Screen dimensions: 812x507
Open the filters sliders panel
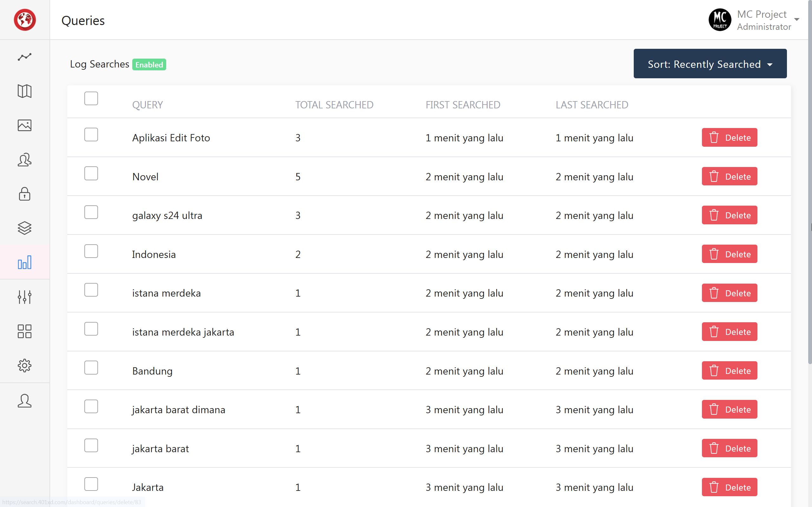click(24, 297)
